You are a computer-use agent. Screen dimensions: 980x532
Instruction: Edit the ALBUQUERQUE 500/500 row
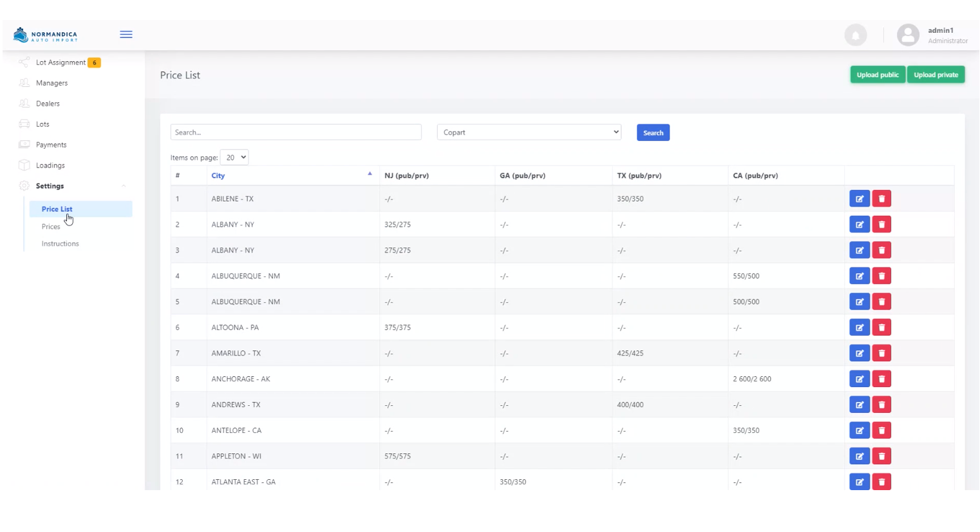point(860,302)
